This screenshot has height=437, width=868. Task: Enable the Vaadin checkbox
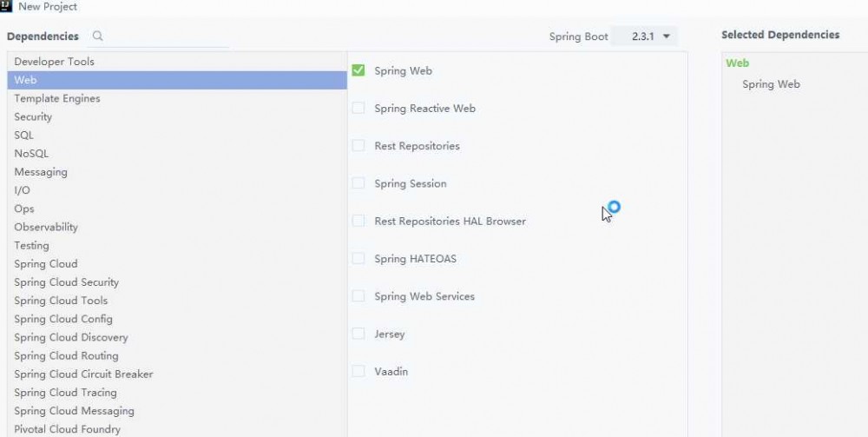coord(358,371)
